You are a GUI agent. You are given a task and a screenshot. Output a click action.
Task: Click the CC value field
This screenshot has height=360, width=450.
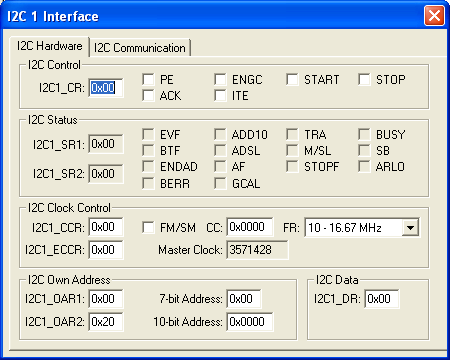click(x=250, y=227)
